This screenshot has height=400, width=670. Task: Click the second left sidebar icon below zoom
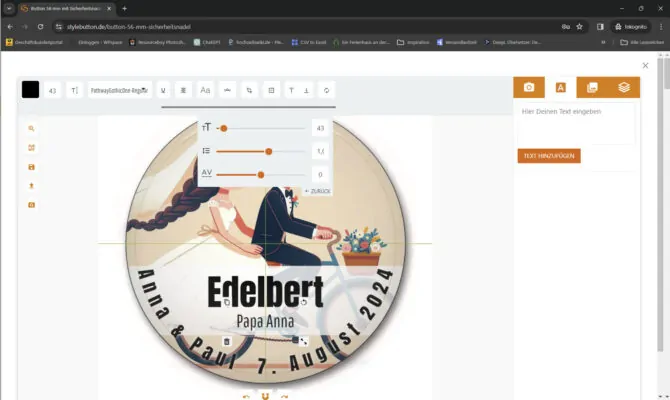click(31, 147)
